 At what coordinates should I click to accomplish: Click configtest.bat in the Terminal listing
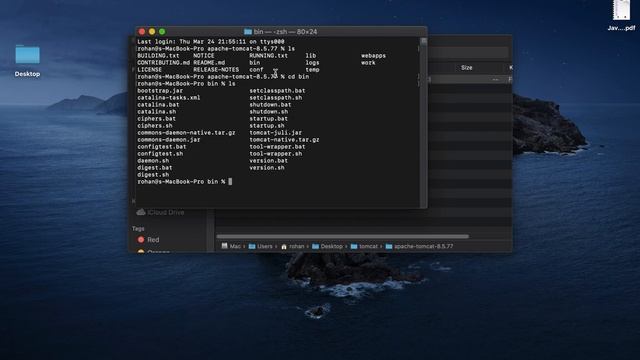pos(162,147)
